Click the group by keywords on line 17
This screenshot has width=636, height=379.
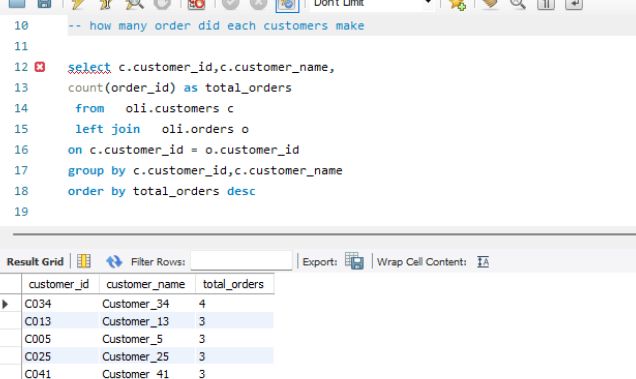tap(97, 171)
